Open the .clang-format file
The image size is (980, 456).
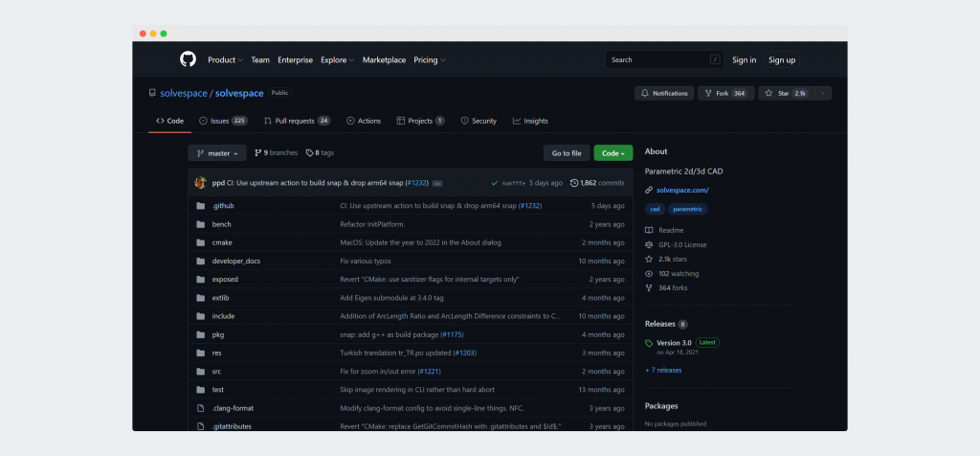tap(233, 408)
